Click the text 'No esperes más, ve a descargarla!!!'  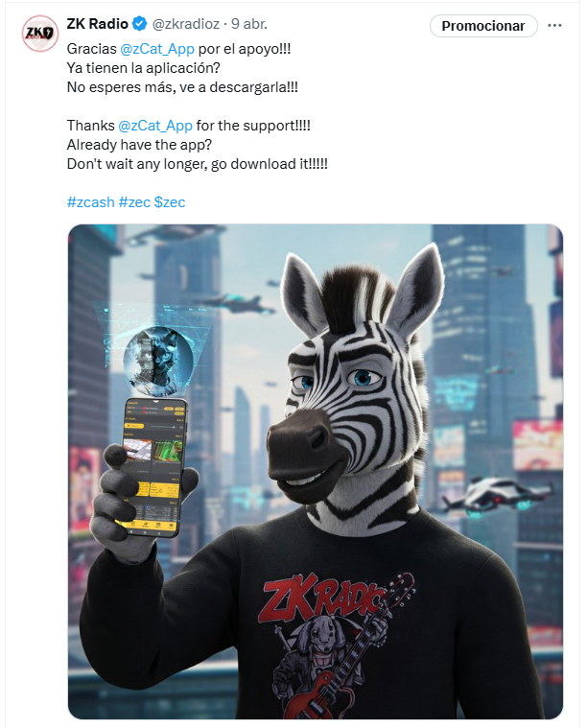coord(182,87)
